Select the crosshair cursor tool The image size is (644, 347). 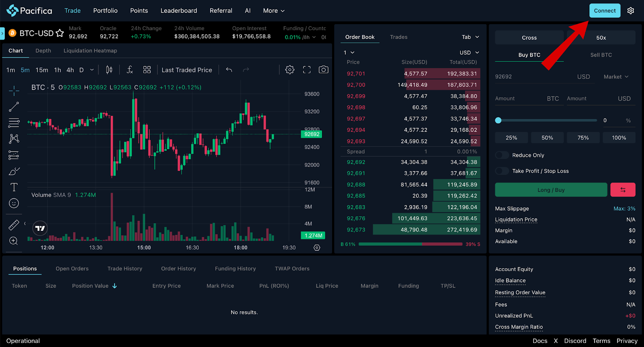coord(14,91)
